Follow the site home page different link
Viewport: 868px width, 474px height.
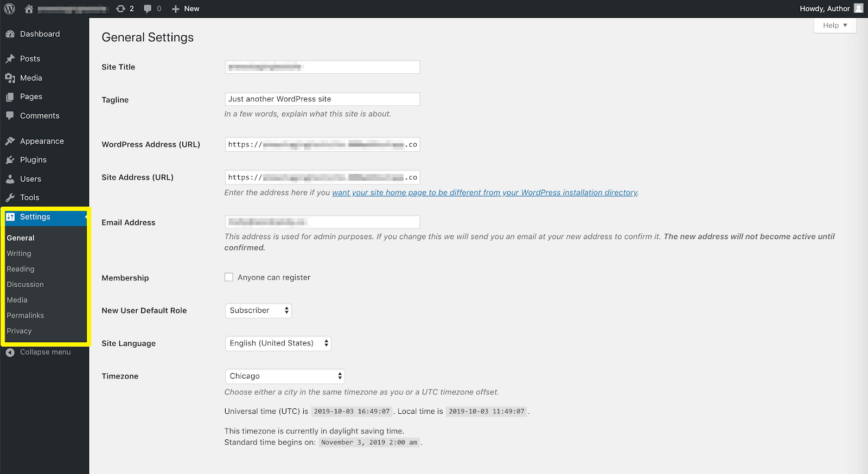click(x=484, y=193)
